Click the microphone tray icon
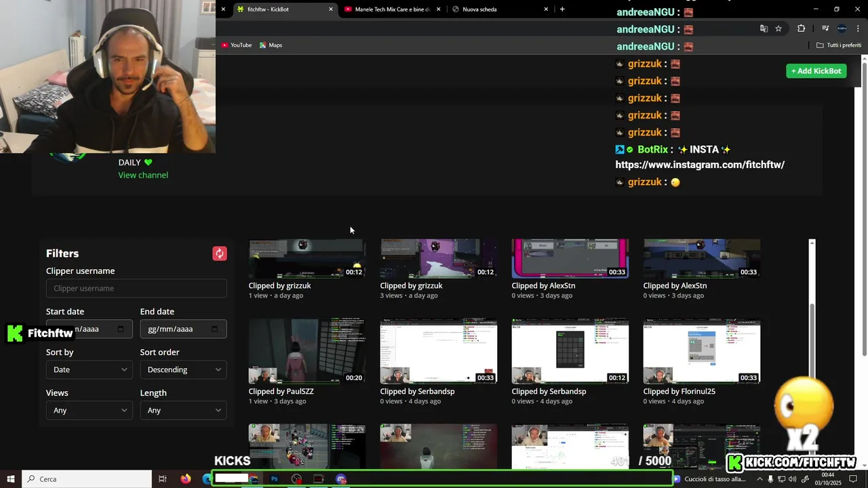 770,479
